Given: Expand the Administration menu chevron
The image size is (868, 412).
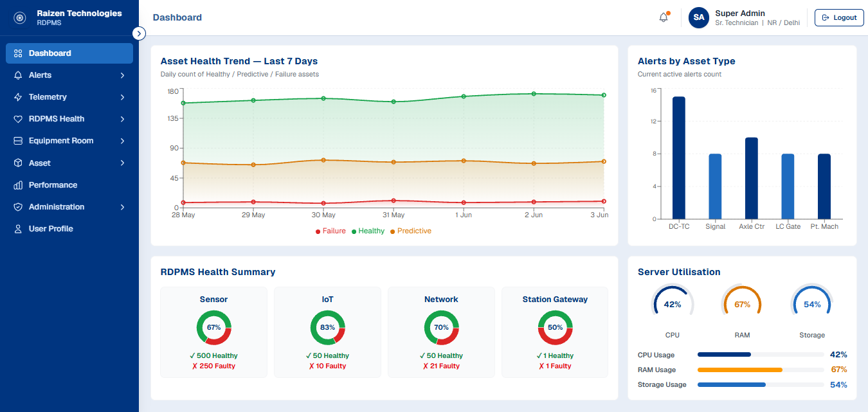Looking at the screenshot, I should pyautogui.click(x=122, y=207).
